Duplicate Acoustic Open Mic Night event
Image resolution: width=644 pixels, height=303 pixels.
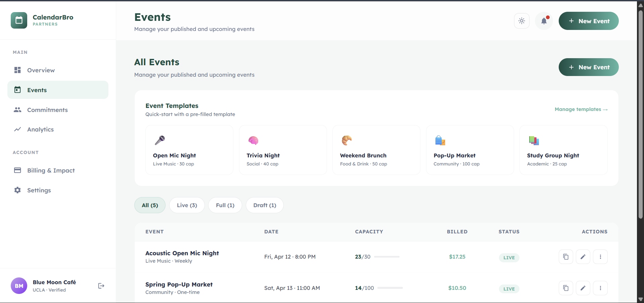click(566, 257)
